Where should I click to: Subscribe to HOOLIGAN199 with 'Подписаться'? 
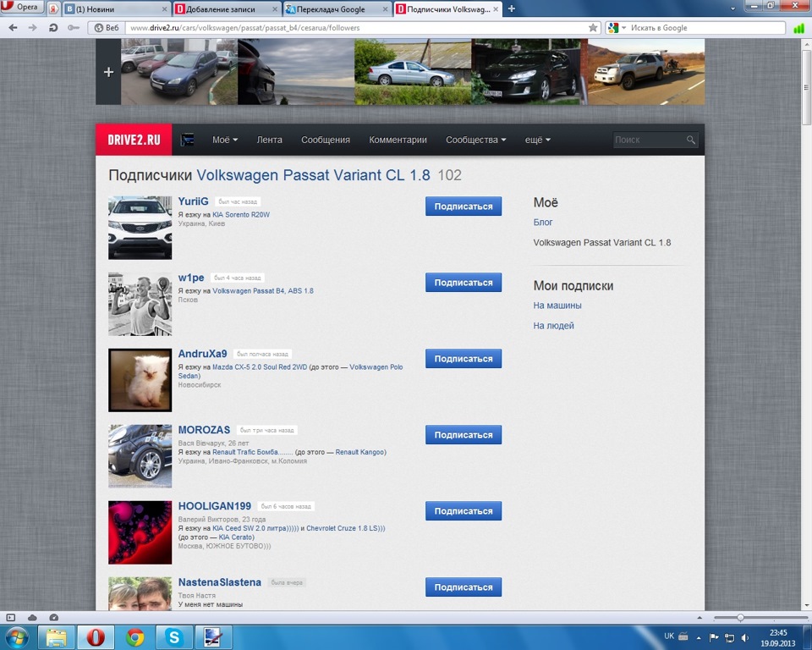coord(464,511)
